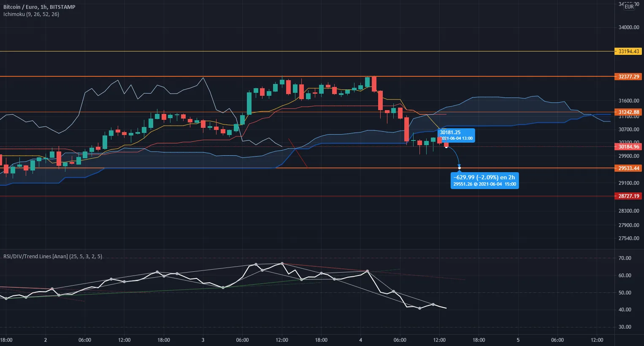Click the 30700.00 price axis value
Image resolution: width=644 pixels, height=346 pixels.
[629, 130]
